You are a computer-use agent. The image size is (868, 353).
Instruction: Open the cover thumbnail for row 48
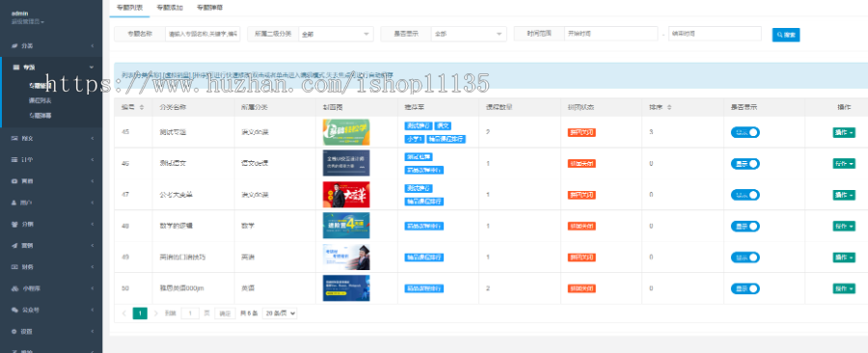pos(346,226)
